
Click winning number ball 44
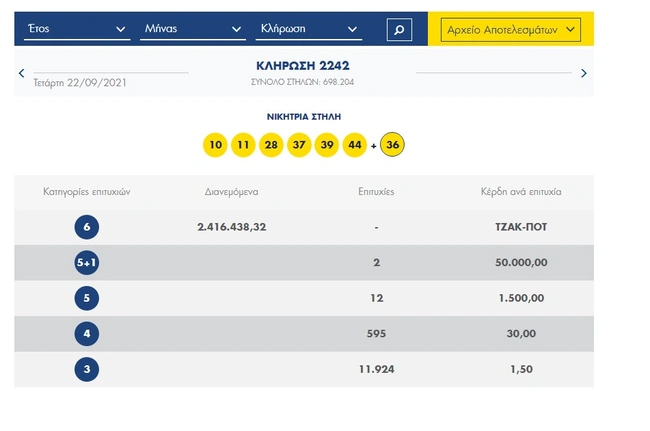(355, 145)
